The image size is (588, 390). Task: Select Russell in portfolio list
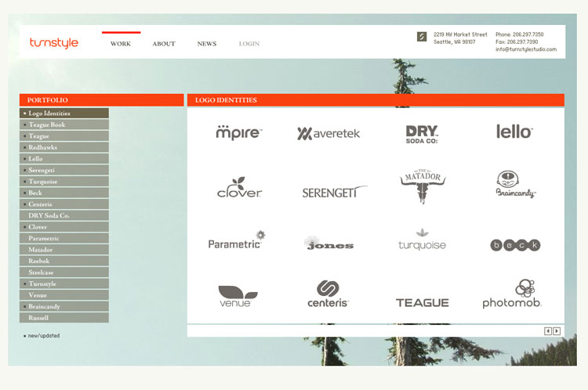[x=64, y=318]
